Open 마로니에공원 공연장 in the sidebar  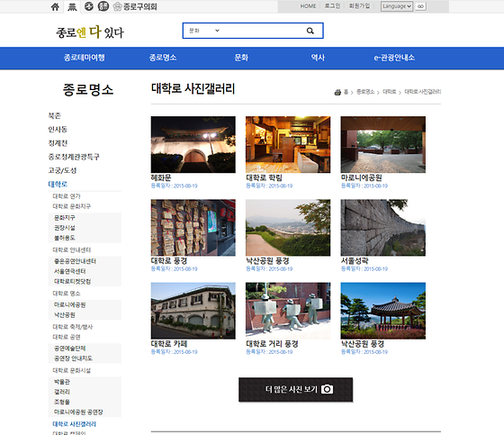tap(78, 412)
